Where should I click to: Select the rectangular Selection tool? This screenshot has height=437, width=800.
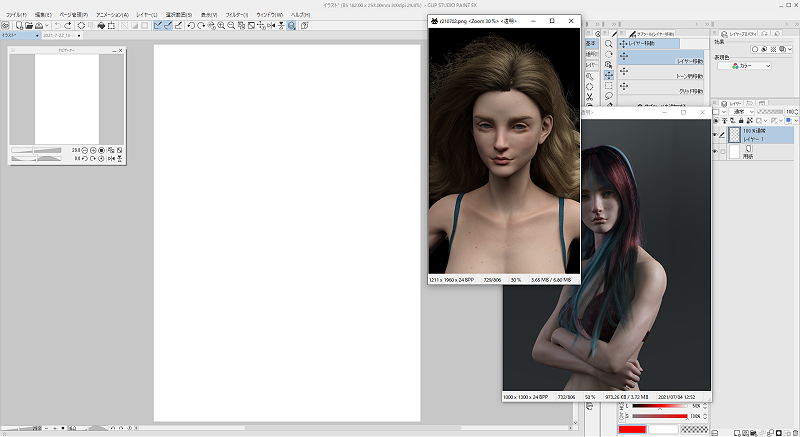(608, 85)
